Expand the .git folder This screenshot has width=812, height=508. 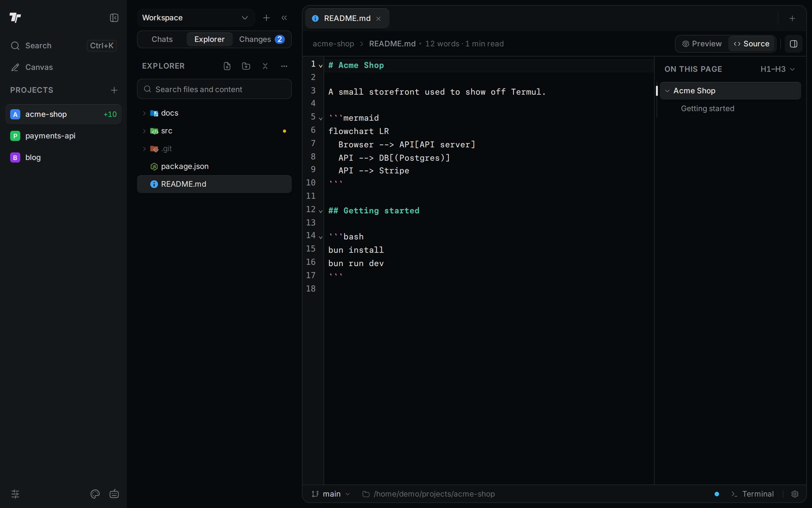coord(214,149)
